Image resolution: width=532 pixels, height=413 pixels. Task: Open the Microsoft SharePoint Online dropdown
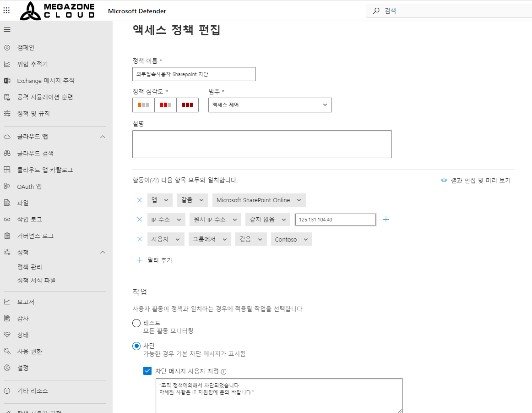(x=259, y=200)
